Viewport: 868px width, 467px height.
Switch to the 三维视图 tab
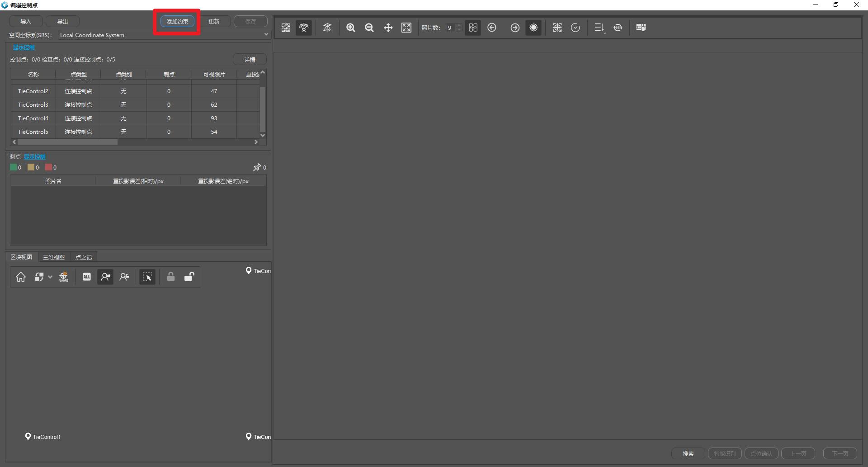coord(54,257)
